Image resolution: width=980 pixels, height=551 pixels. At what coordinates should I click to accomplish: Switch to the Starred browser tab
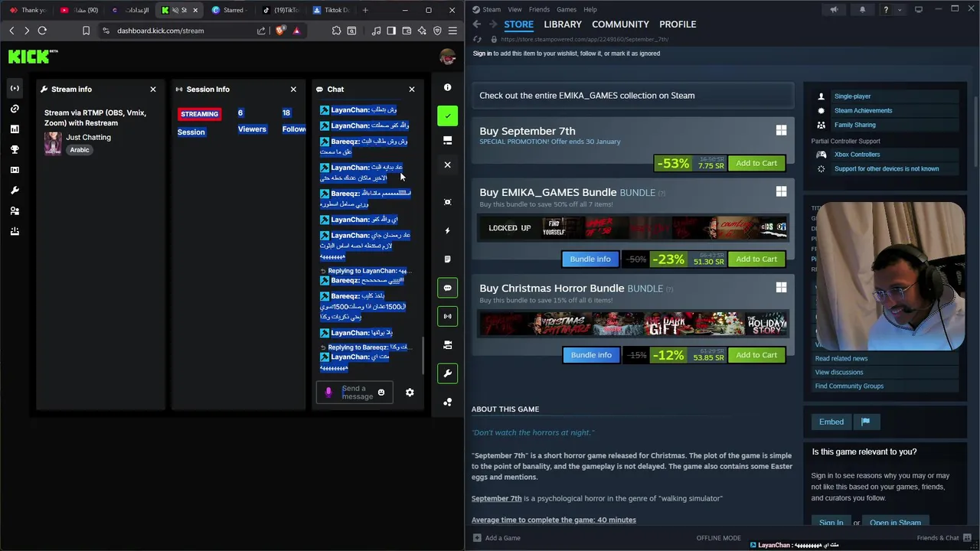pos(228,10)
